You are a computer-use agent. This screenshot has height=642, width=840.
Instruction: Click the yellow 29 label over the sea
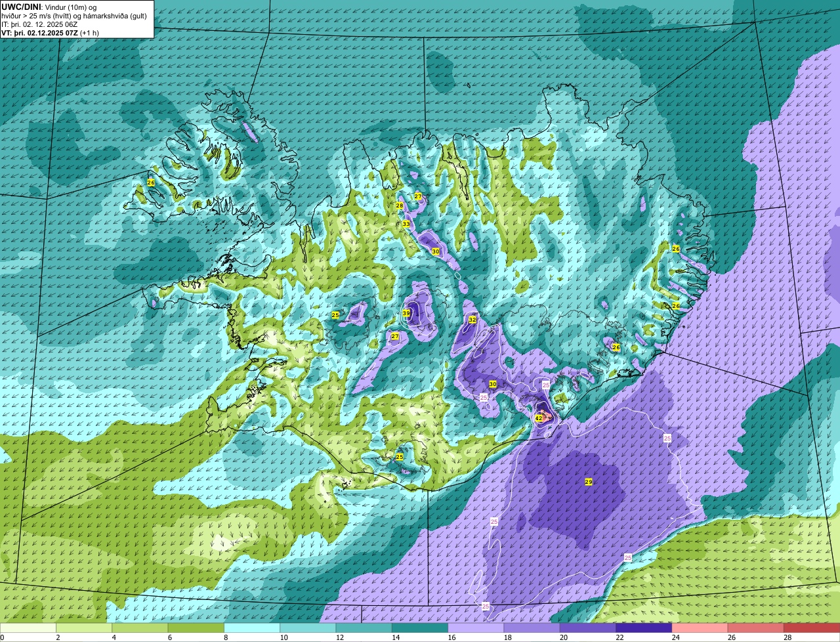tap(589, 482)
